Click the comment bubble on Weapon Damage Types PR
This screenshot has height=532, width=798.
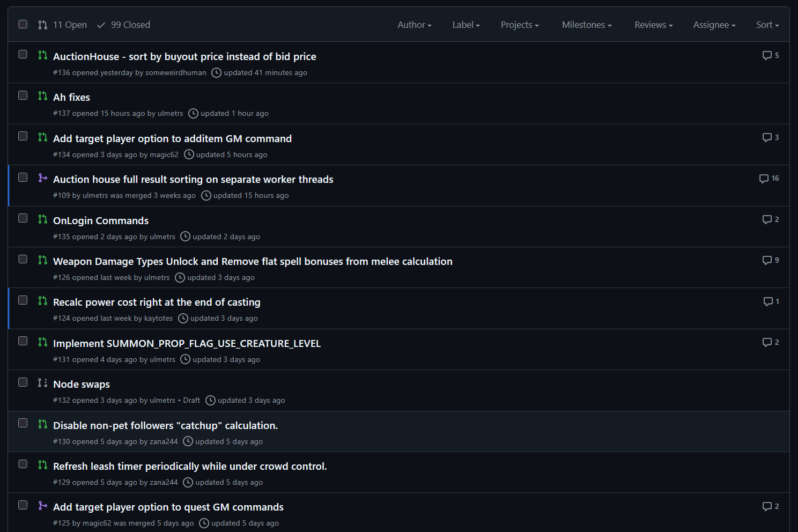[767, 261]
